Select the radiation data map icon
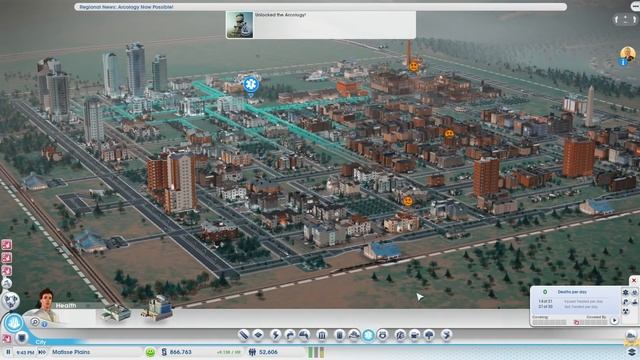Viewport: 640px width, 360px height. click(625, 311)
